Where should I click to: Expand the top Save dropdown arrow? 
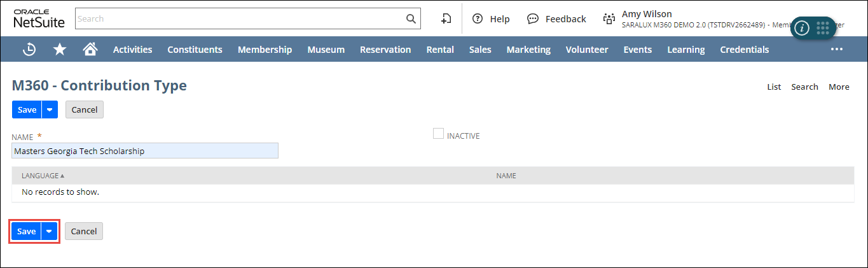pyautogui.click(x=50, y=109)
